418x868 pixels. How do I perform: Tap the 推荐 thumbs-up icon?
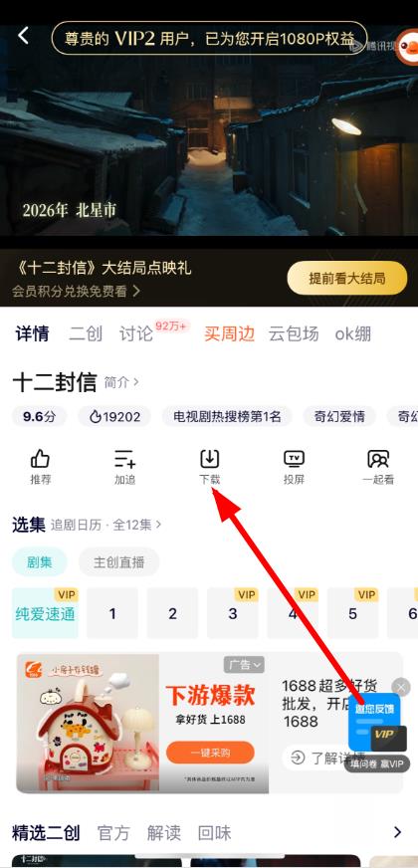click(40, 459)
